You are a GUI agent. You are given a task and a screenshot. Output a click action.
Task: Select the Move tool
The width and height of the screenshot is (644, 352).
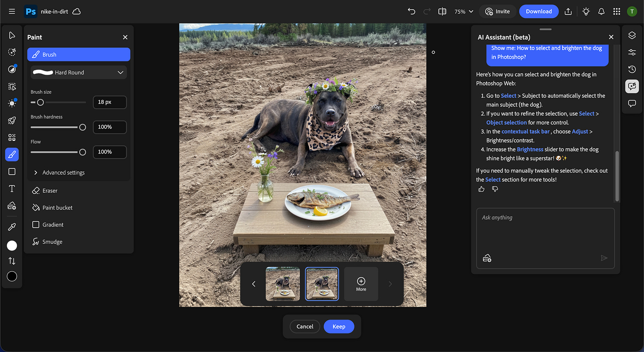tap(12, 35)
